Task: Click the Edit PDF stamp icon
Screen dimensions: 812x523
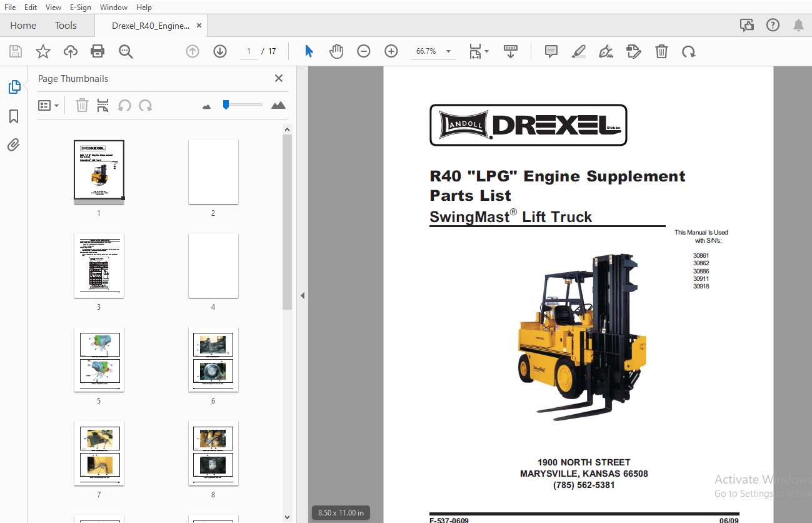Action: tap(634, 51)
